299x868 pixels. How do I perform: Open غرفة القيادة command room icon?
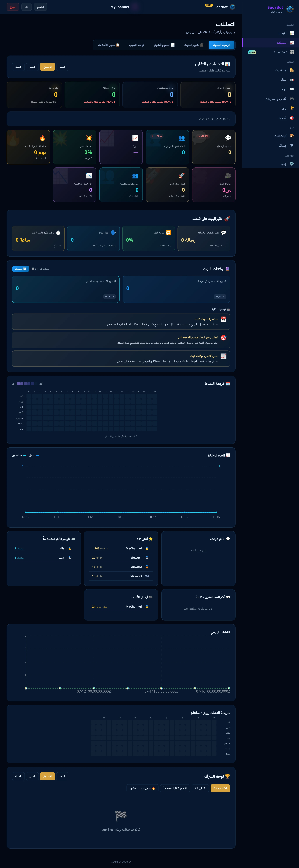tap(292, 52)
